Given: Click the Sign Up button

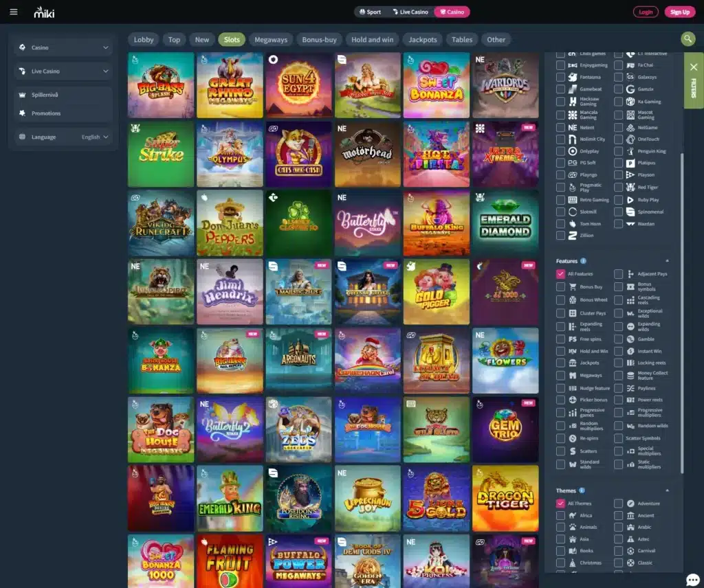Looking at the screenshot, I should 680,12.
